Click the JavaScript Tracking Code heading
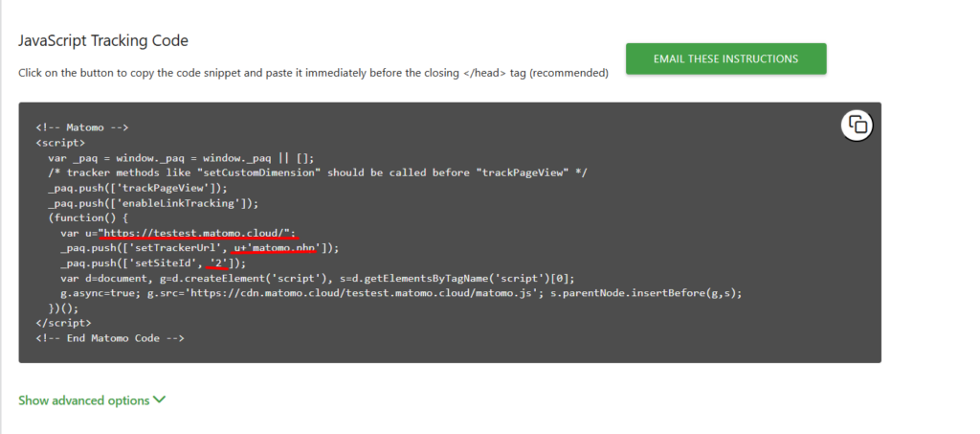The width and height of the screenshot is (980, 434). (103, 41)
